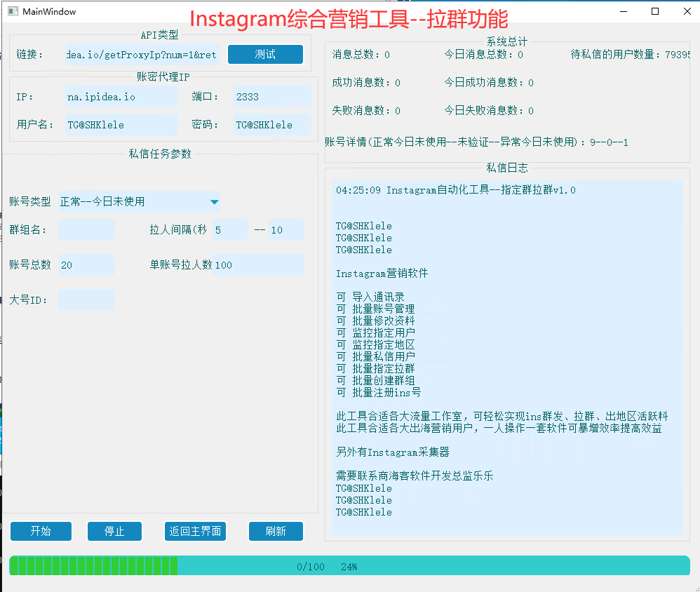Viewport: 700px width, 592px height.
Task: Focus the 密码 input field
Action: (272, 125)
